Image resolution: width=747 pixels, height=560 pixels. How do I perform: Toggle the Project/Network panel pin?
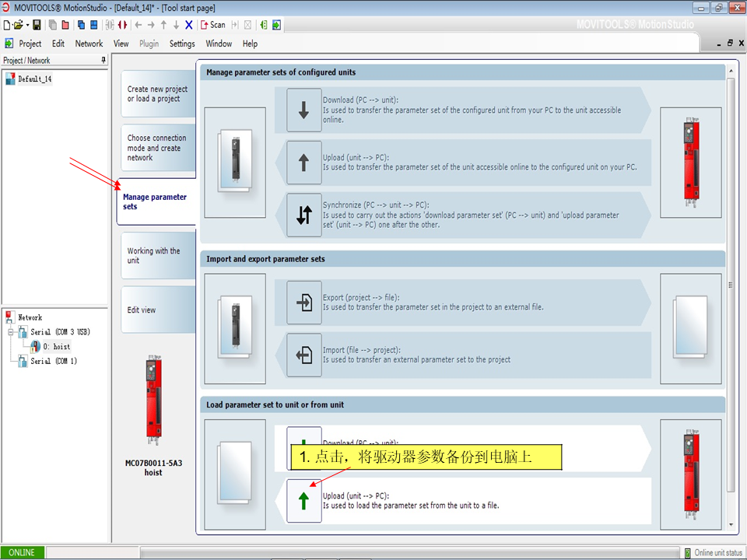click(x=103, y=60)
